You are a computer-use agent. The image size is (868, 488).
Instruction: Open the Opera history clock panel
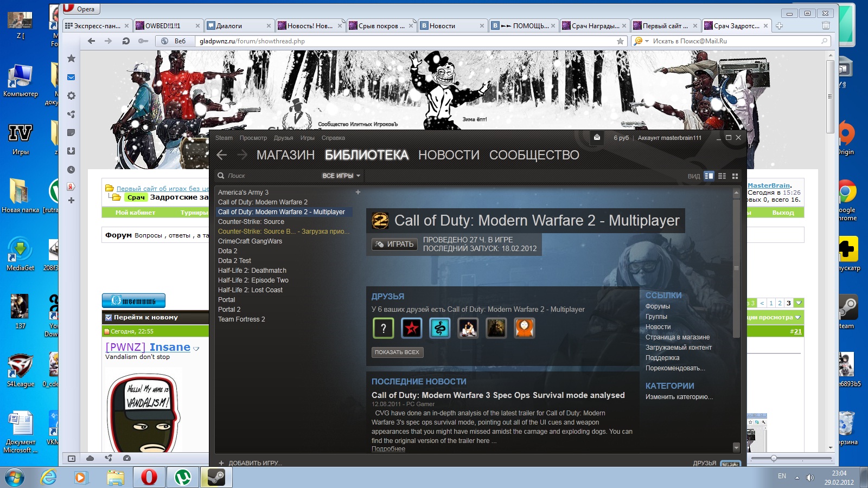coord(71,170)
